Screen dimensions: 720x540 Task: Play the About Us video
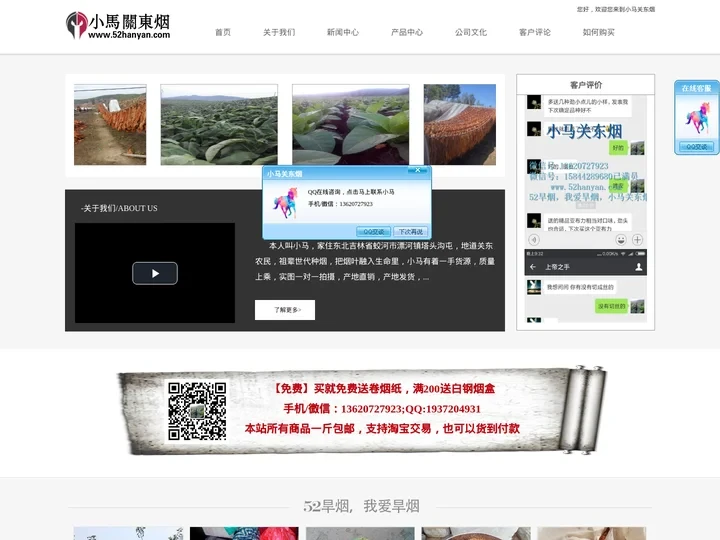(155, 273)
